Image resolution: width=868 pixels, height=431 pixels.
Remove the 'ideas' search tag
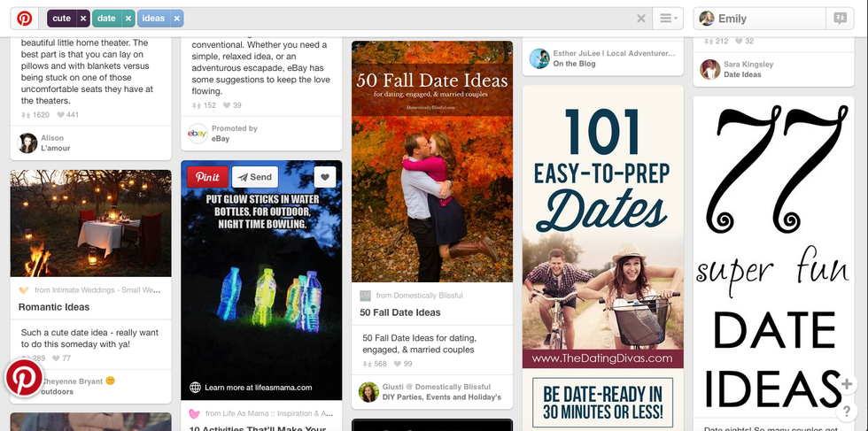(x=177, y=19)
